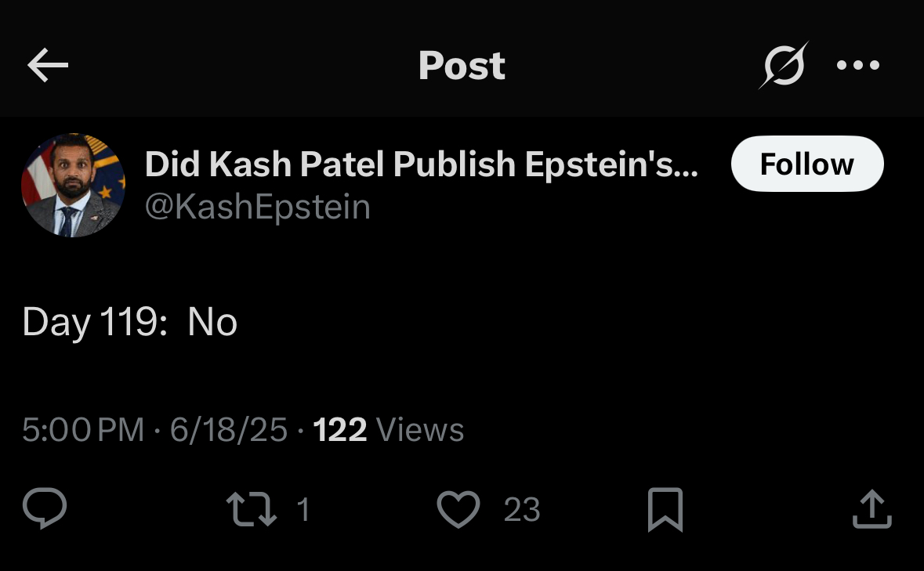Like the post with the heart icon
924x571 pixels.
458,509
